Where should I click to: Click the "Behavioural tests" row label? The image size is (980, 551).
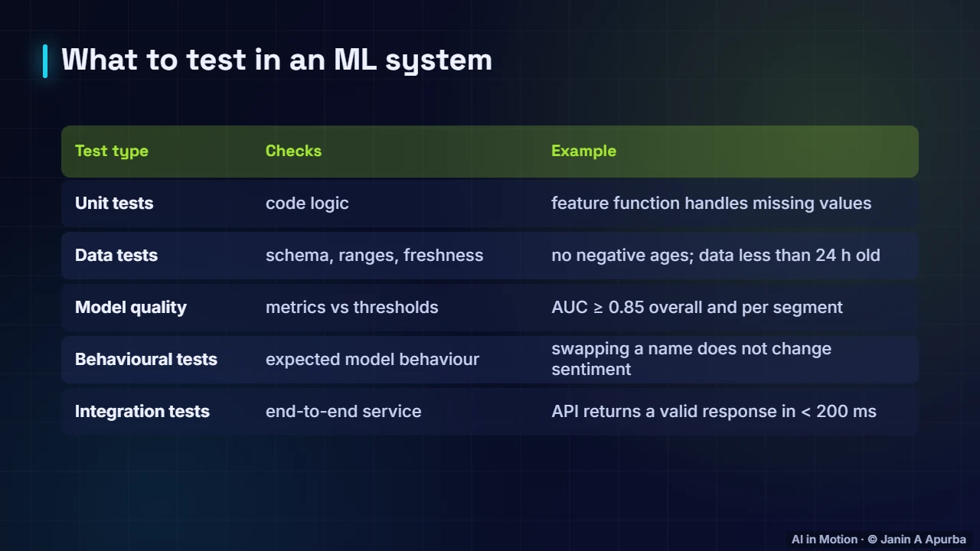click(x=146, y=359)
